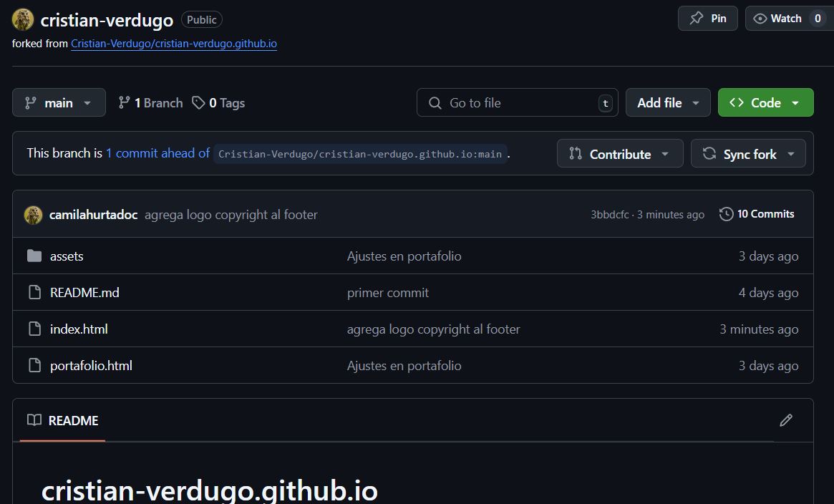Click the branch icon next to 1 Branch
Screen dimensions: 834x504
(x=124, y=102)
